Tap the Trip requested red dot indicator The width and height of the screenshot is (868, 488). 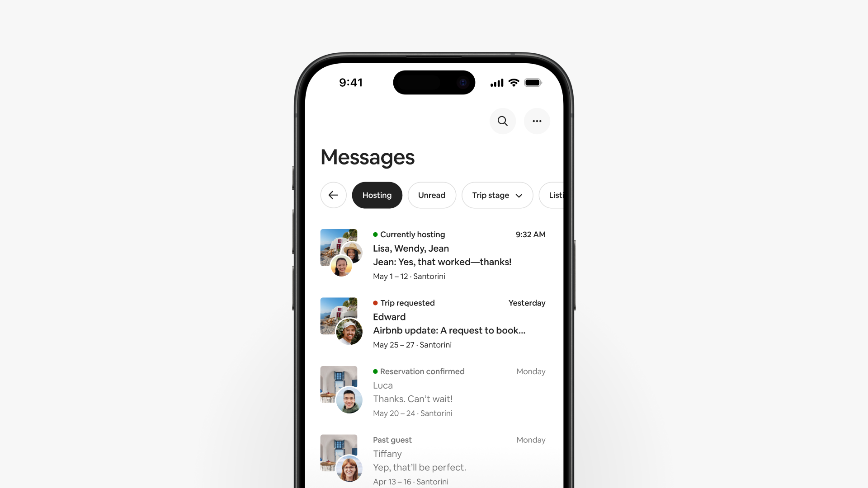pyautogui.click(x=374, y=303)
